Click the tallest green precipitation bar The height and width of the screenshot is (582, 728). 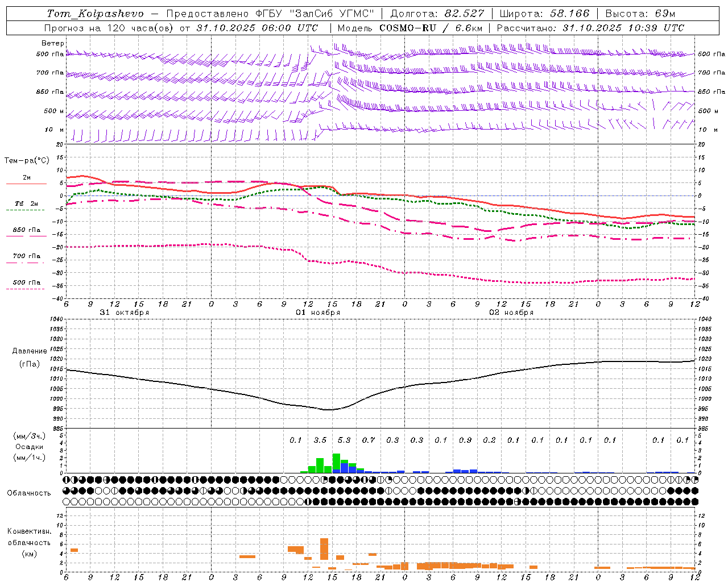[336, 463]
